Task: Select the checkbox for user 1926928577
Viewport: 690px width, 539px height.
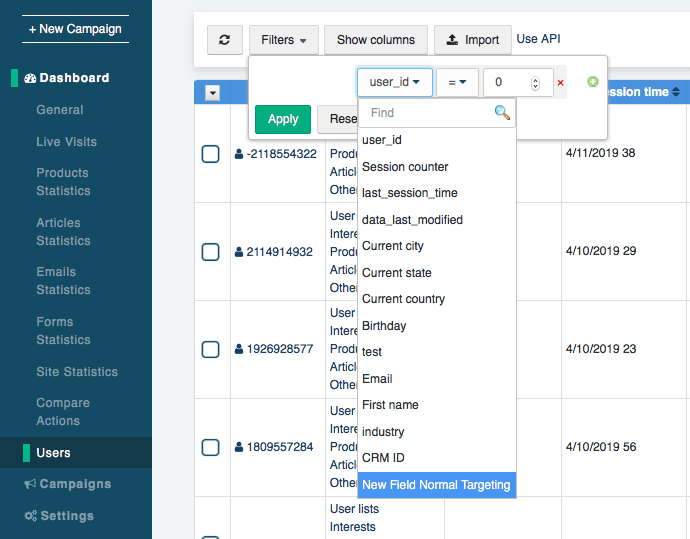Action: (210, 349)
